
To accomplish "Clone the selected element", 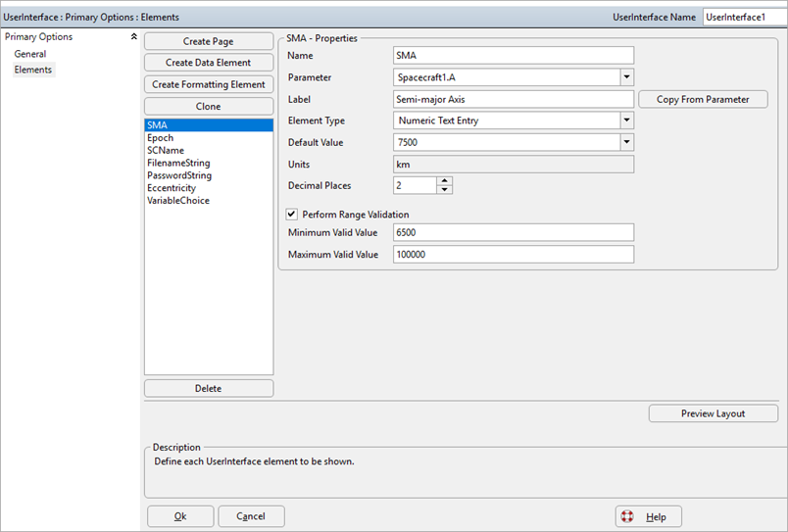I will tap(209, 107).
